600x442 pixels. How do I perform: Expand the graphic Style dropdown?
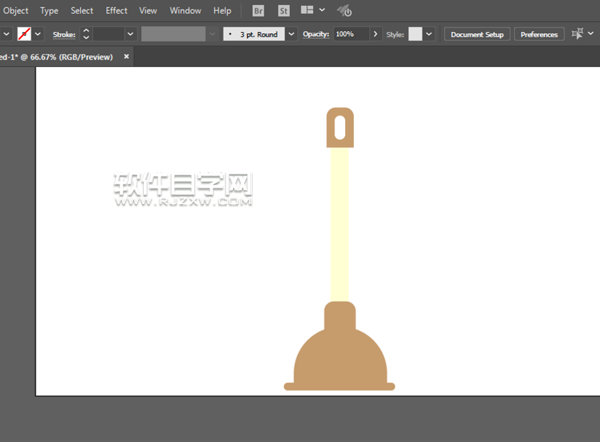[x=429, y=34]
